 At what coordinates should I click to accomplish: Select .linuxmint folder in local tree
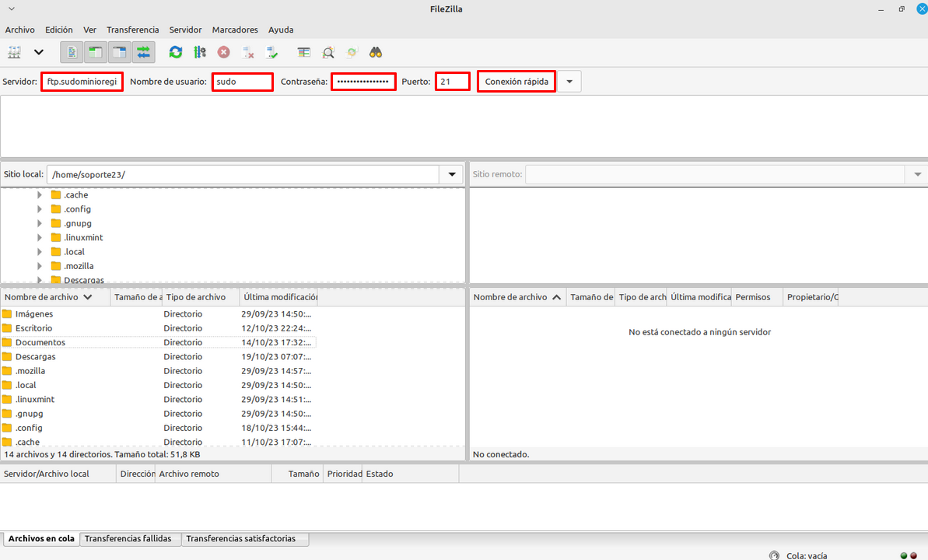83,237
